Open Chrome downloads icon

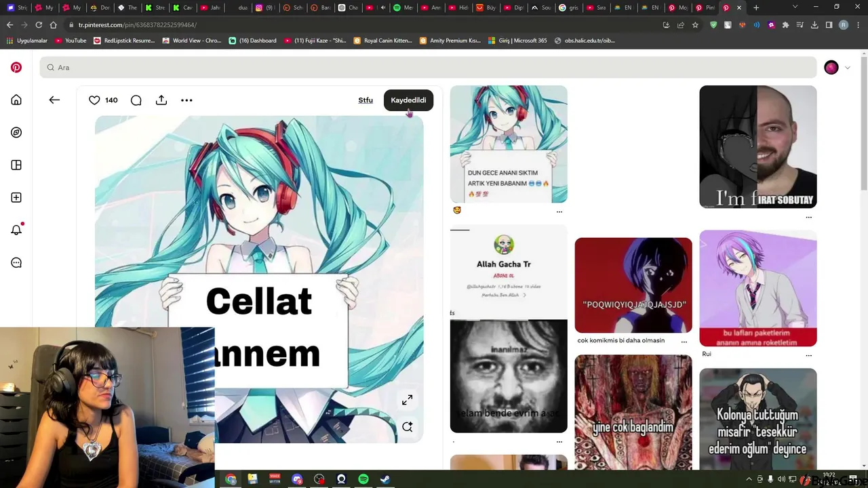814,25
